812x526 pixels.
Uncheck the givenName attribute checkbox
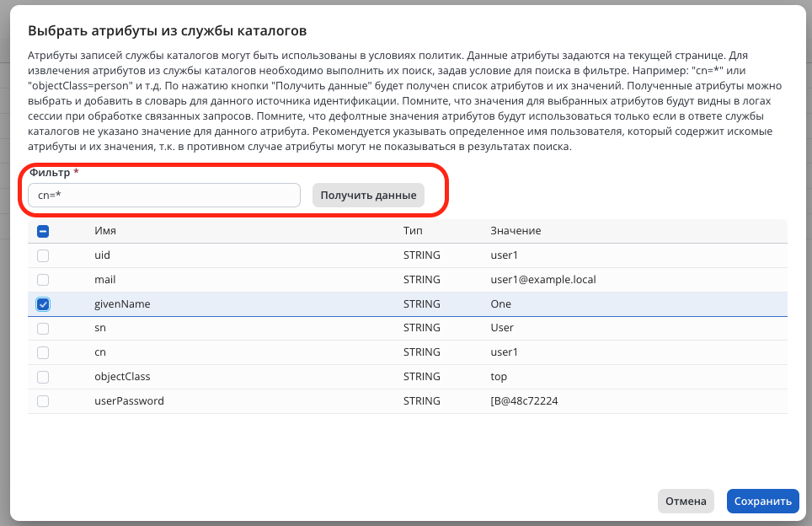pyautogui.click(x=43, y=304)
